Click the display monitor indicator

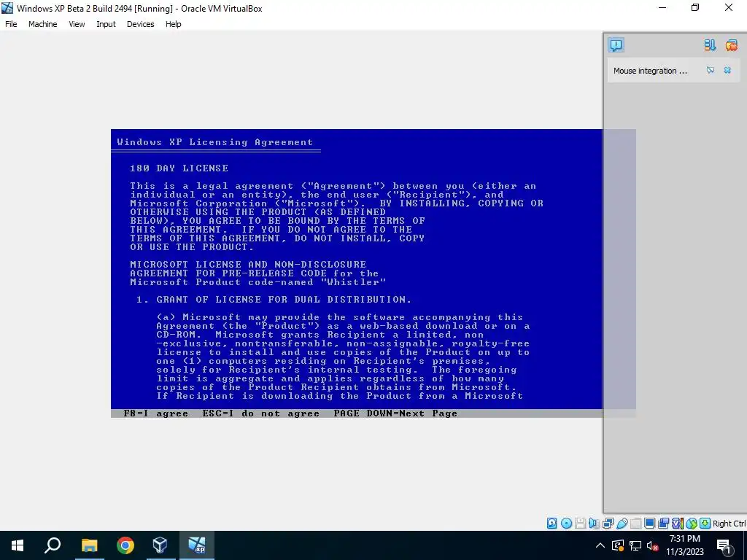point(649,524)
